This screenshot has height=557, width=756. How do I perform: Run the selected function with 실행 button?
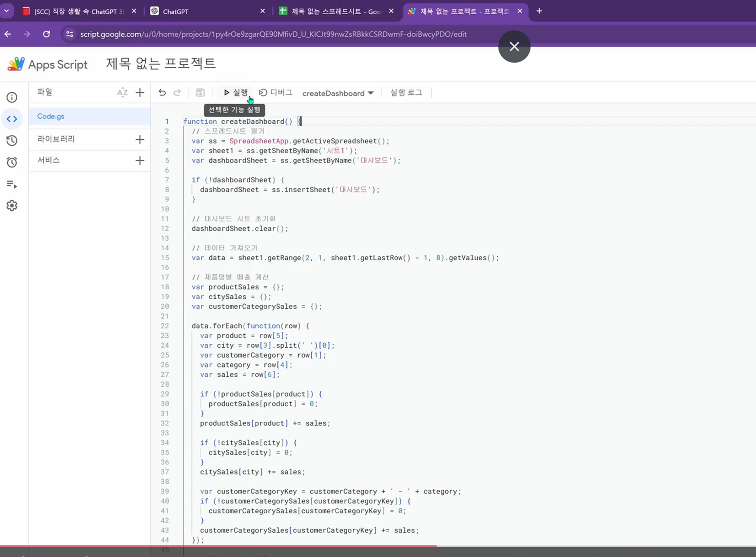[x=236, y=93]
